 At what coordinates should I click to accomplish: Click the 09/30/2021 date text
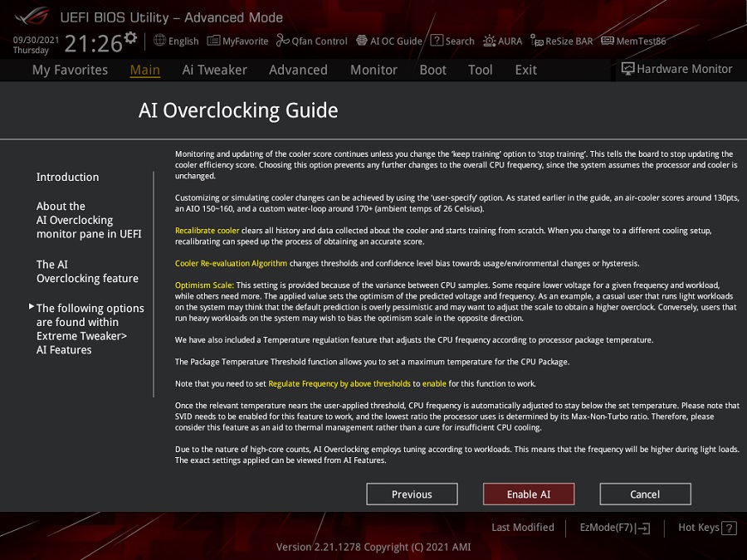click(x=36, y=40)
